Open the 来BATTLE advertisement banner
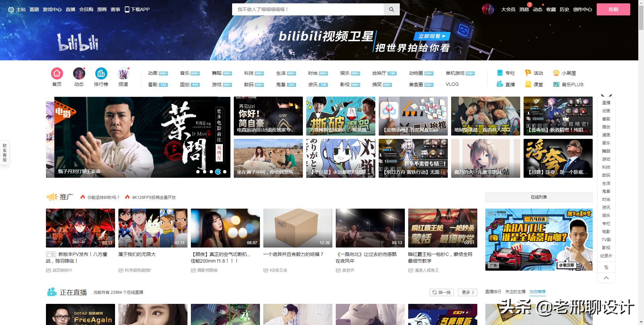The height and width of the screenshot is (325, 644). [539, 239]
